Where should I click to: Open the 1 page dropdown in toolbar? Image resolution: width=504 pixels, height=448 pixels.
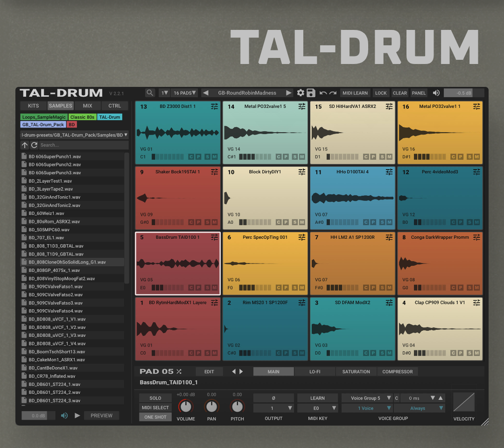[x=165, y=93]
